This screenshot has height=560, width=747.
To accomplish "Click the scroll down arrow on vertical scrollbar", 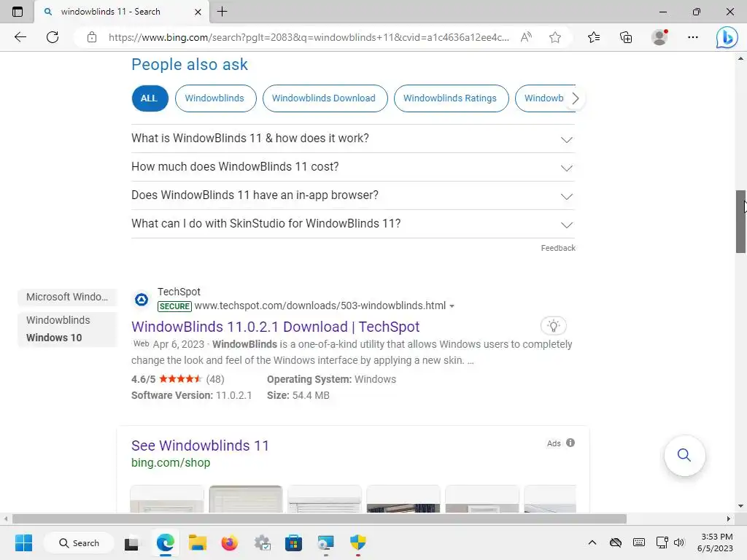I will tap(740, 506).
